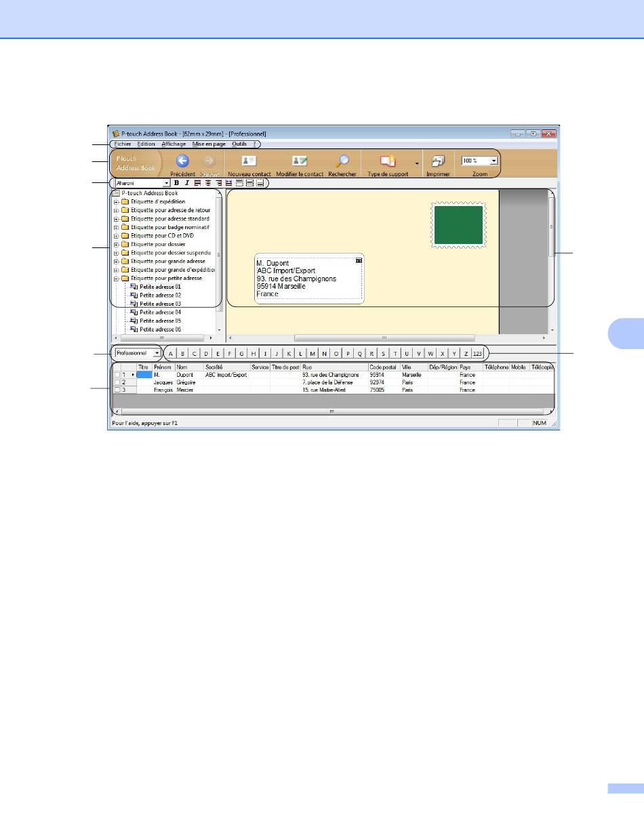Image resolution: width=644 pixels, height=831 pixels.
Task: Filter contacts by letter D
Action: (x=206, y=353)
